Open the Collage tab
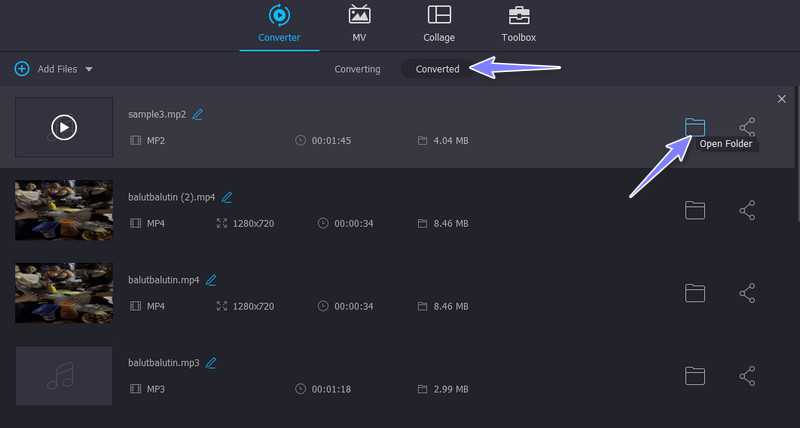 pos(439,25)
